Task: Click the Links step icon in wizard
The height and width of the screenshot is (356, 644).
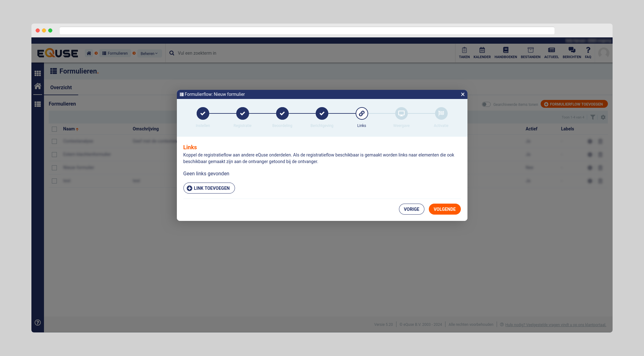Action: [x=362, y=113]
